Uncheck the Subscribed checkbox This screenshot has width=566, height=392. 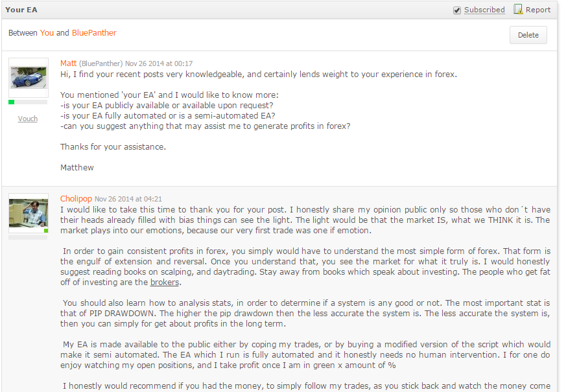tap(457, 10)
